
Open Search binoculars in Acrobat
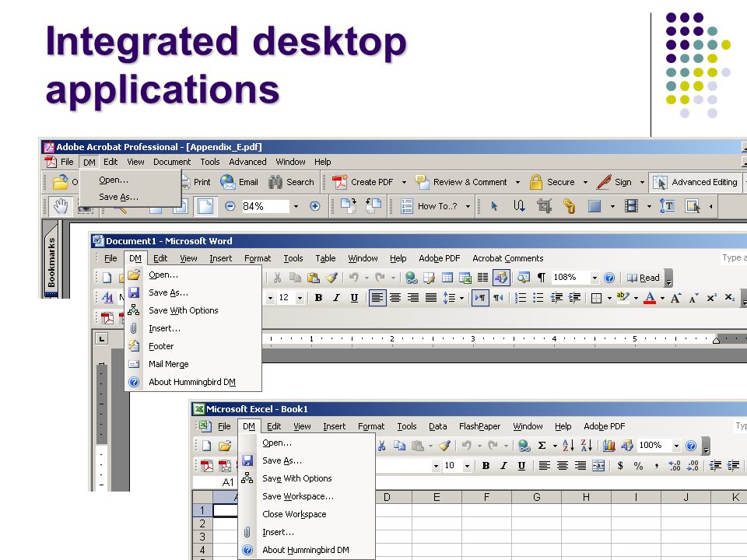pos(291,182)
